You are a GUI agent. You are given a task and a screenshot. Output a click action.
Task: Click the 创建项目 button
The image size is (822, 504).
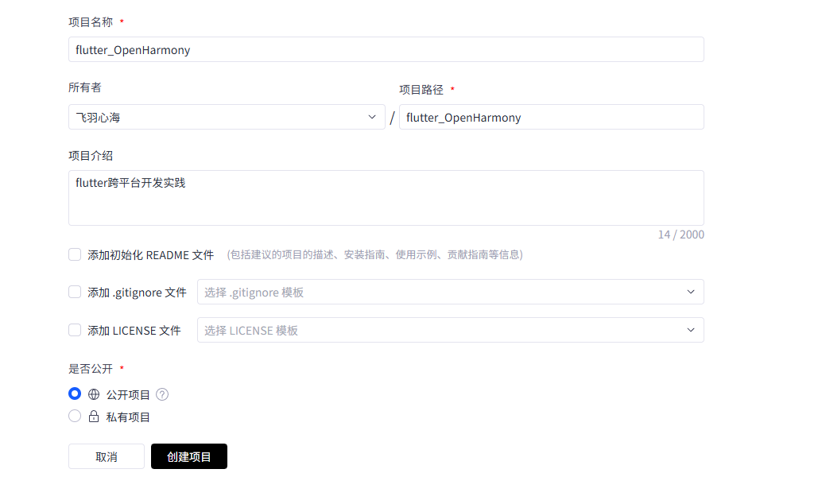pyautogui.click(x=189, y=456)
